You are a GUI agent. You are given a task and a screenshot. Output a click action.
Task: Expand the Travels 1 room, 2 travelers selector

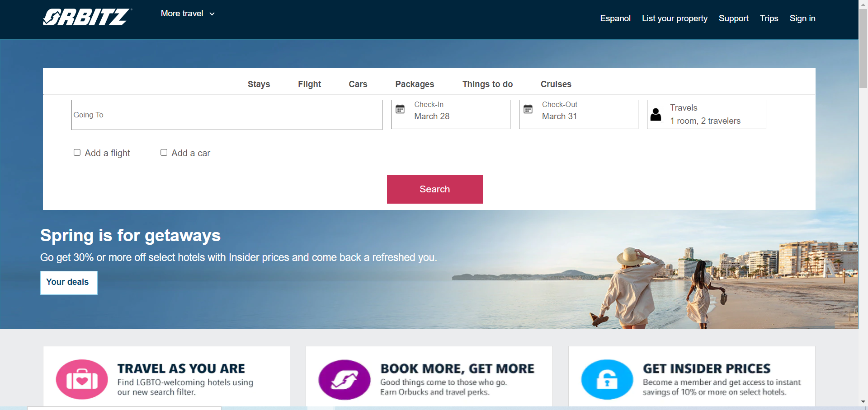click(x=706, y=115)
